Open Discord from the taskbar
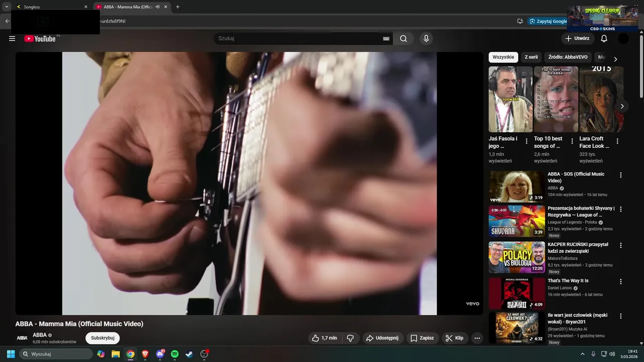 tap(160, 354)
